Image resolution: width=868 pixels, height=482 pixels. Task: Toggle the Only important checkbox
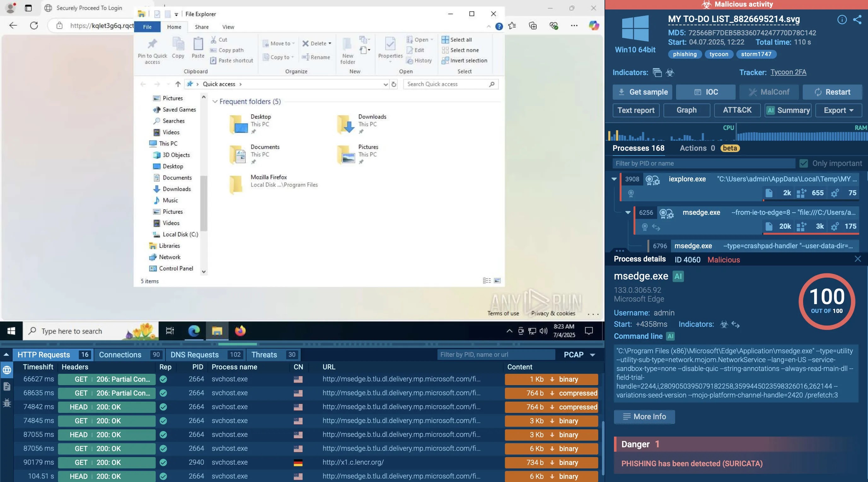[803, 163]
